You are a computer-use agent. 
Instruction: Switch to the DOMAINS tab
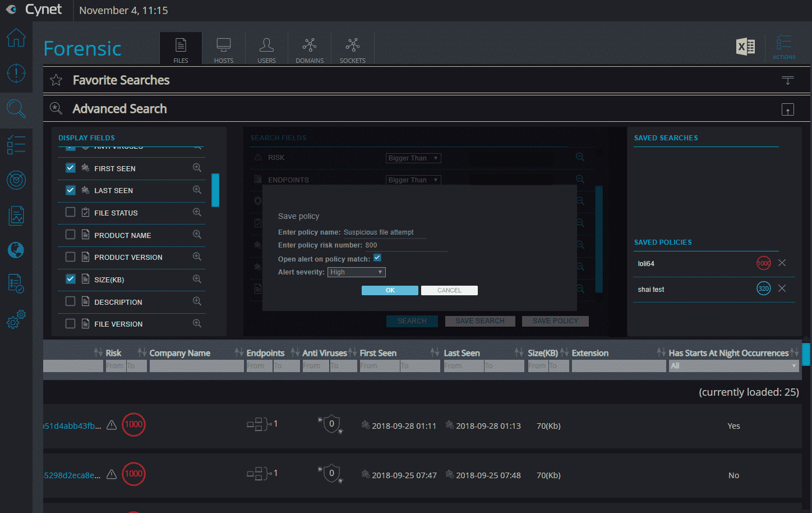point(310,49)
